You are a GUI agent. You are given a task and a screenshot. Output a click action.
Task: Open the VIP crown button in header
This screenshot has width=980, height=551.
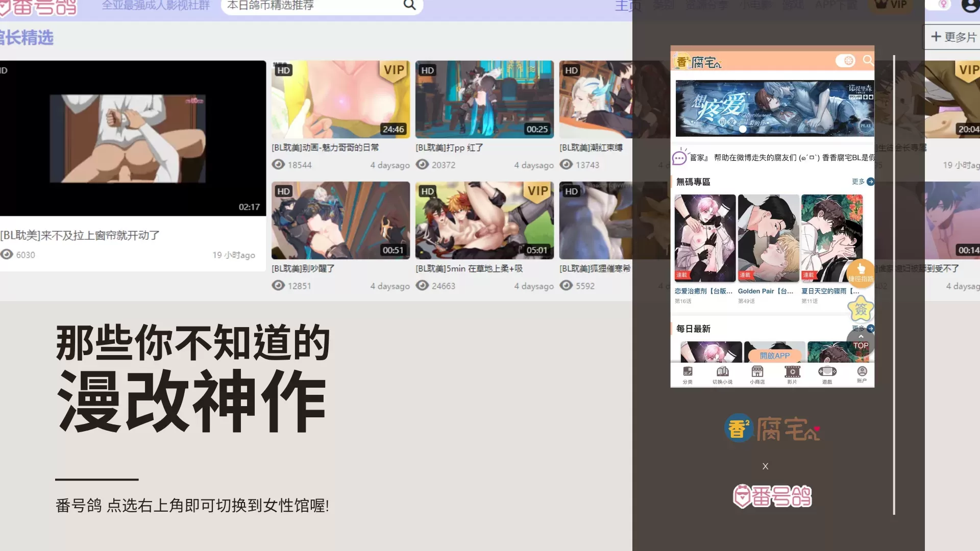pos(891,5)
